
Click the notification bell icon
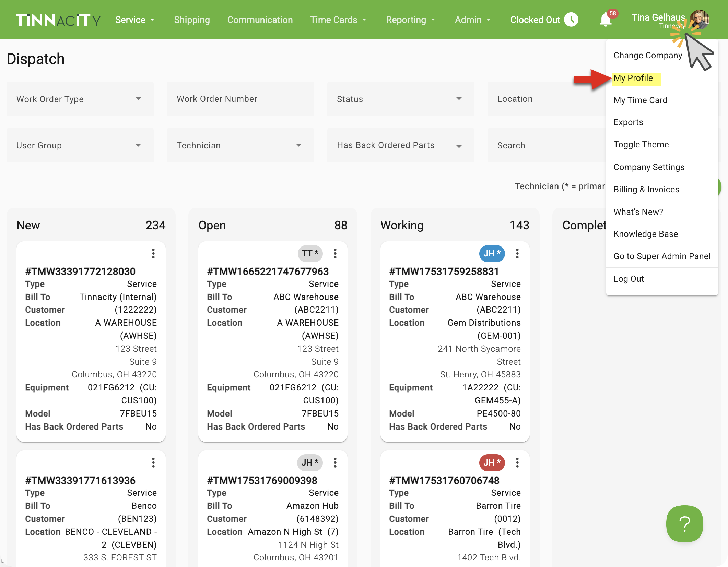[x=606, y=20]
